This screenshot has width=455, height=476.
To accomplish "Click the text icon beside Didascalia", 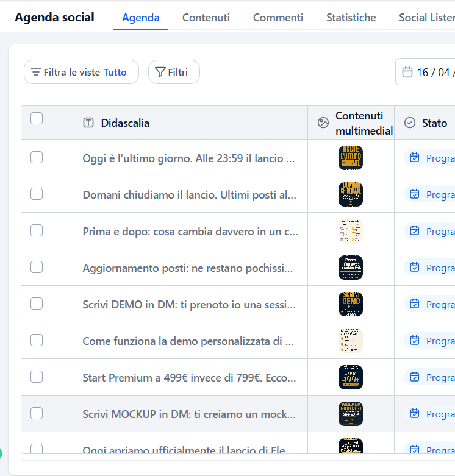I will coord(88,123).
